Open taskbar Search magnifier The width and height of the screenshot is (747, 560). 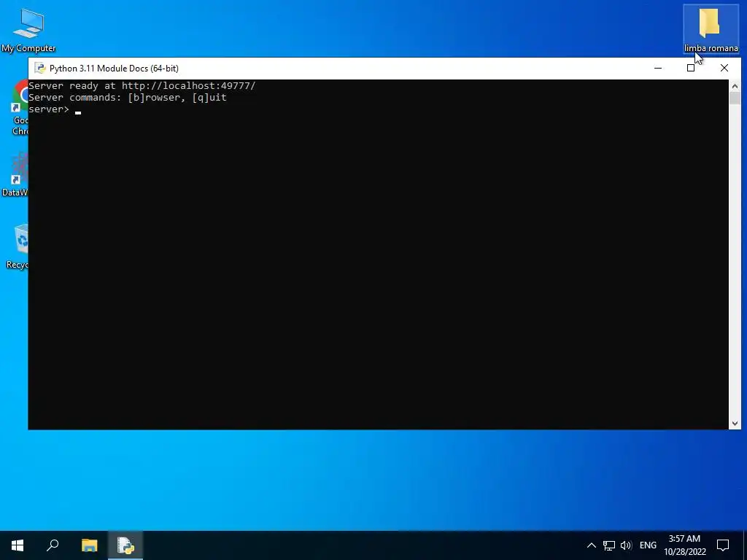pos(53,545)
